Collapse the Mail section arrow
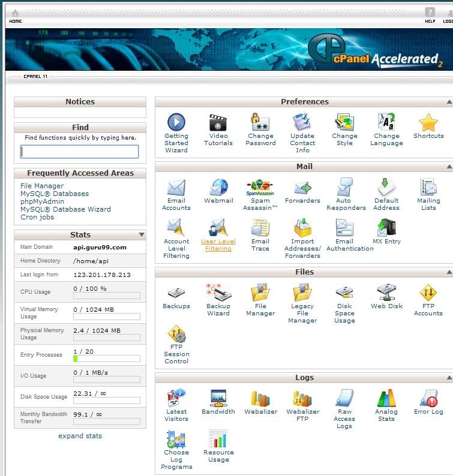This screenshot has width=453, height=476. [x=449, y=167]
